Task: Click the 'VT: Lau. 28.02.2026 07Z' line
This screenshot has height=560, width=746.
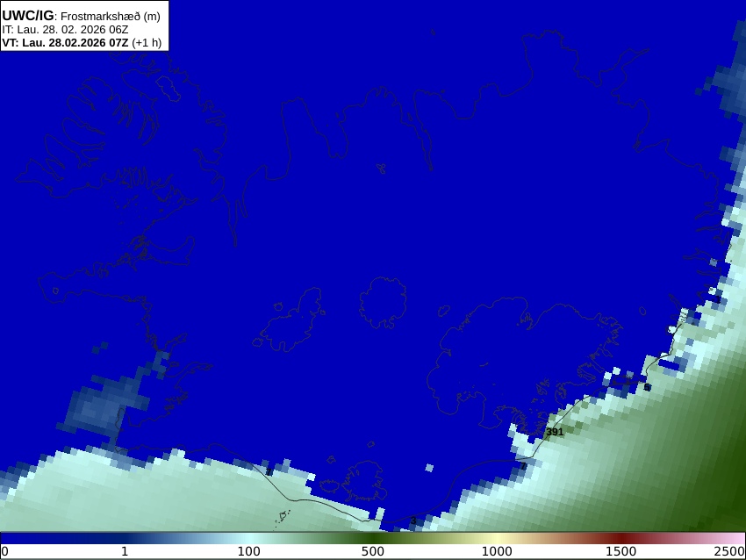Action: [x=65, y=42]
